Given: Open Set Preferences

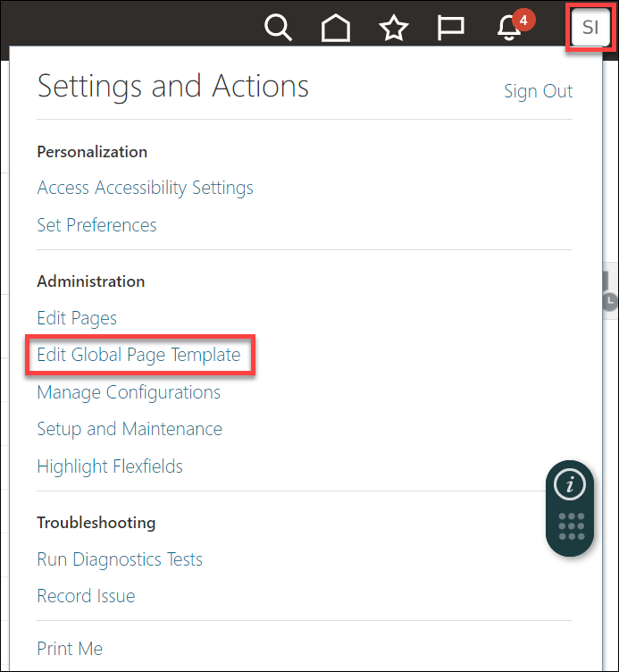Looking at the screenshot, I should [x=96, y=225].
